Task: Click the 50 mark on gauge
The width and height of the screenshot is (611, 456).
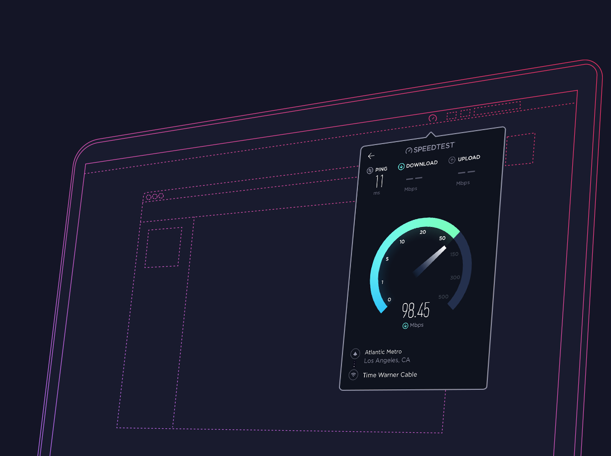Action: point(442,238)
